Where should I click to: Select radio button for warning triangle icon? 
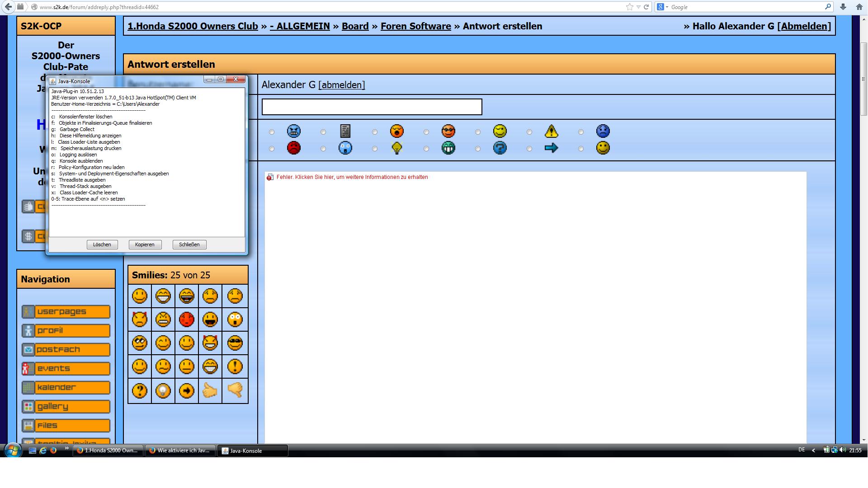[529, 132]
